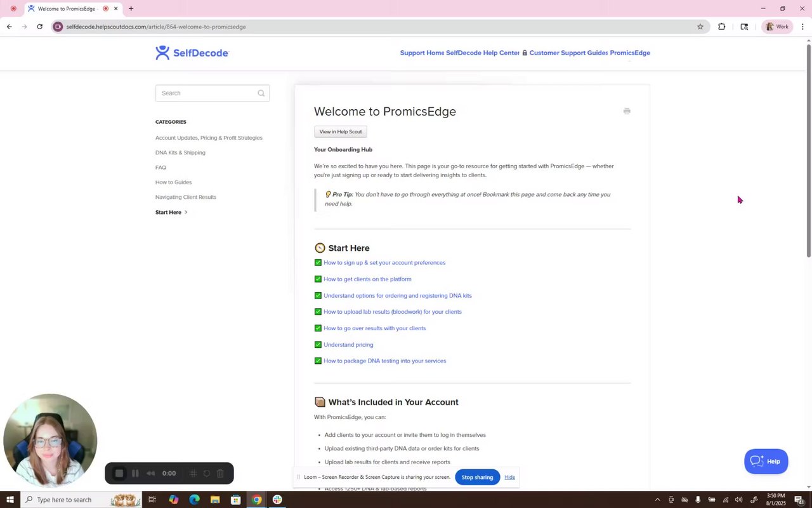The width and height of the screenshot is (812, 508).
Task: Open Account Updates, Pricing & Profit Strategies category
Action: (209, 138)
